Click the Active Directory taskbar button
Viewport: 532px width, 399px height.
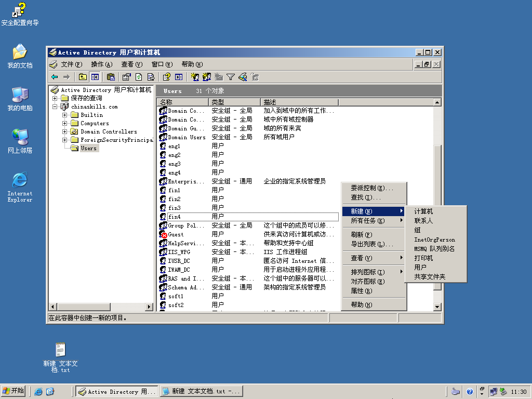[x=117, y=392]
